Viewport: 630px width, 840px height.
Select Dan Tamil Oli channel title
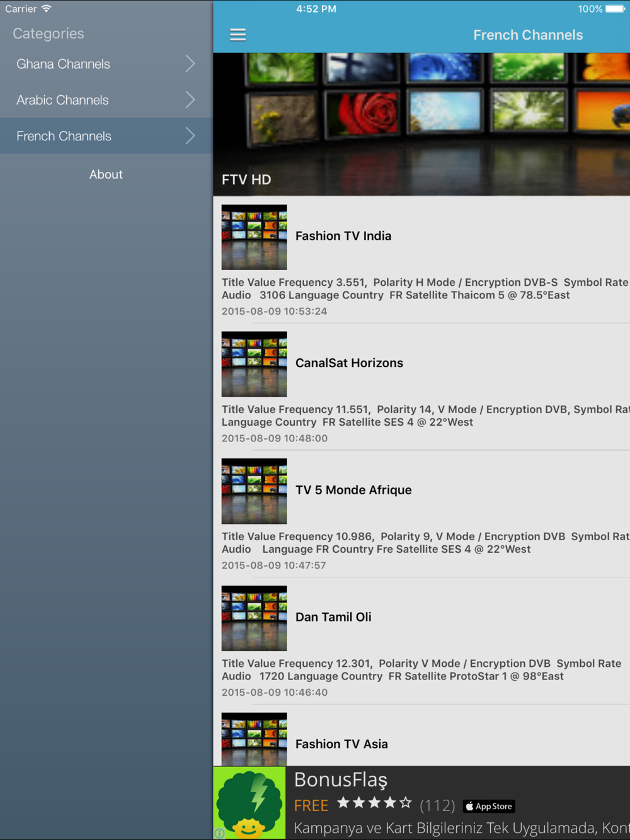[333, 617]
